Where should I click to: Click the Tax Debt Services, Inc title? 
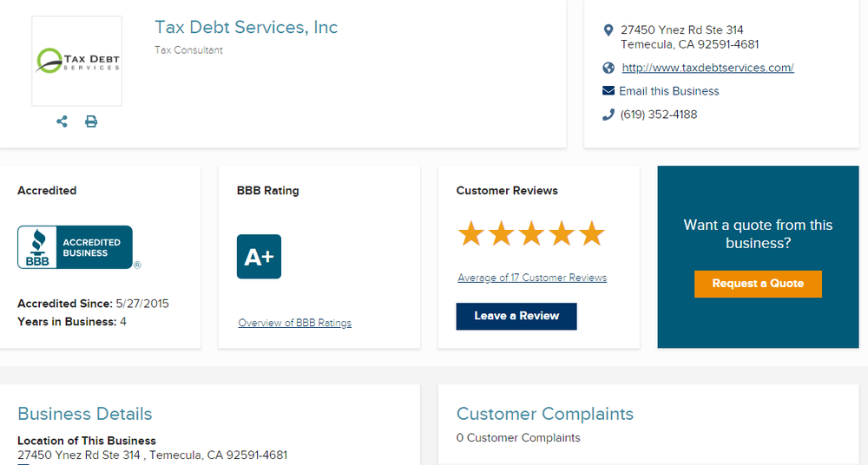pos(246,27)
